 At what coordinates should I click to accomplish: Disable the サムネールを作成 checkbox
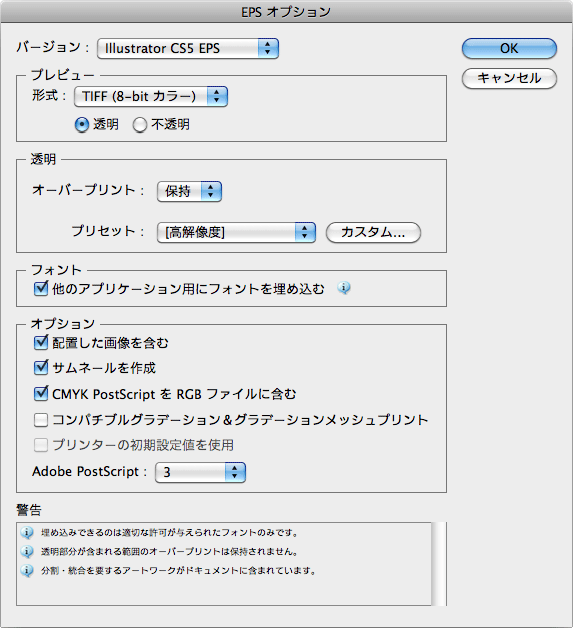[x=41, y=367]
